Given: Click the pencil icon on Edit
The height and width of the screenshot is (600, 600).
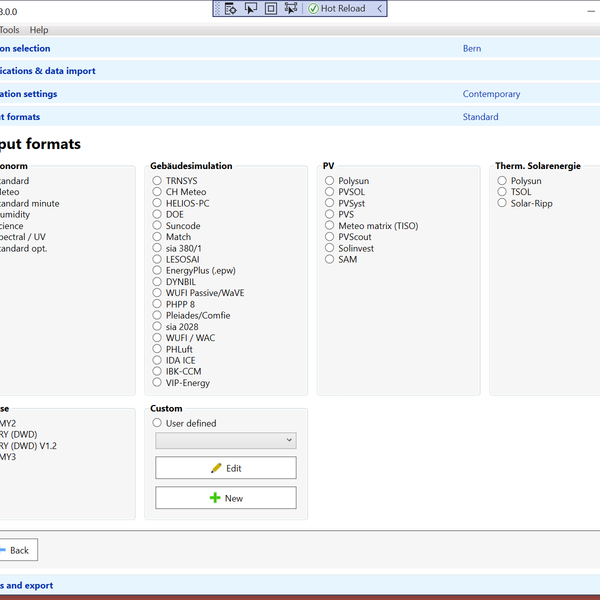Looking at the screenshot, I should click(216, 468).
